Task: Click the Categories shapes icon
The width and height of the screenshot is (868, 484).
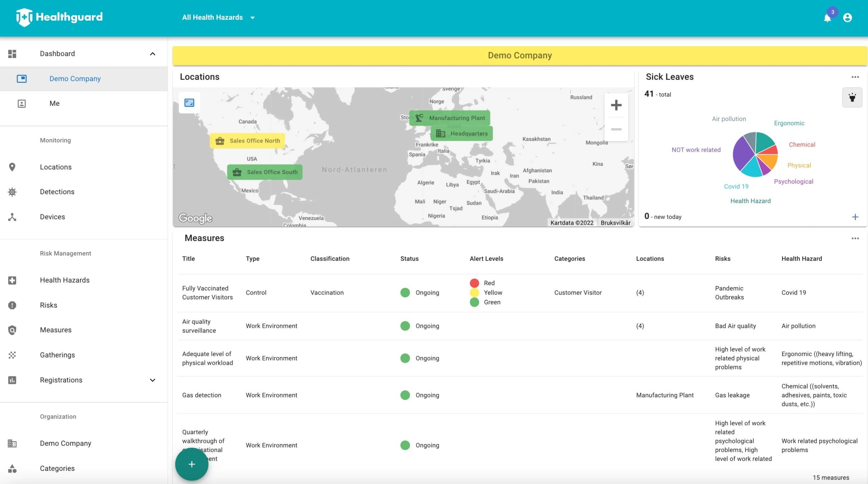Action: tap(12, 468)
